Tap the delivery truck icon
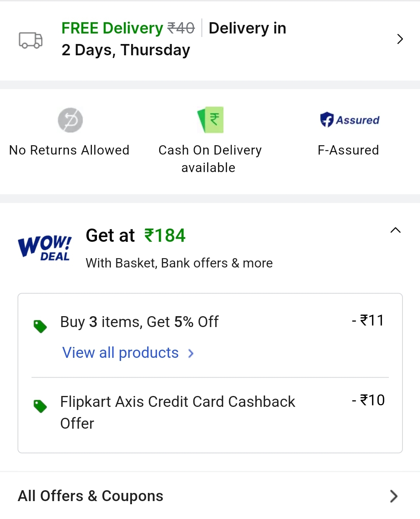 point(31,40)
